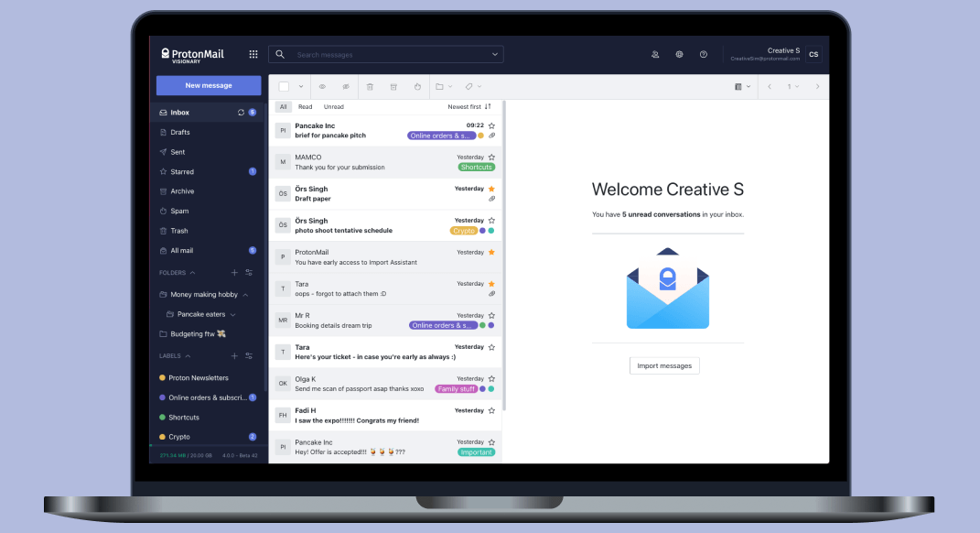Click the mark as unread crossed-eye icon
The height and width of the screenshot is (533, 980).
click(x=346, y=87)
